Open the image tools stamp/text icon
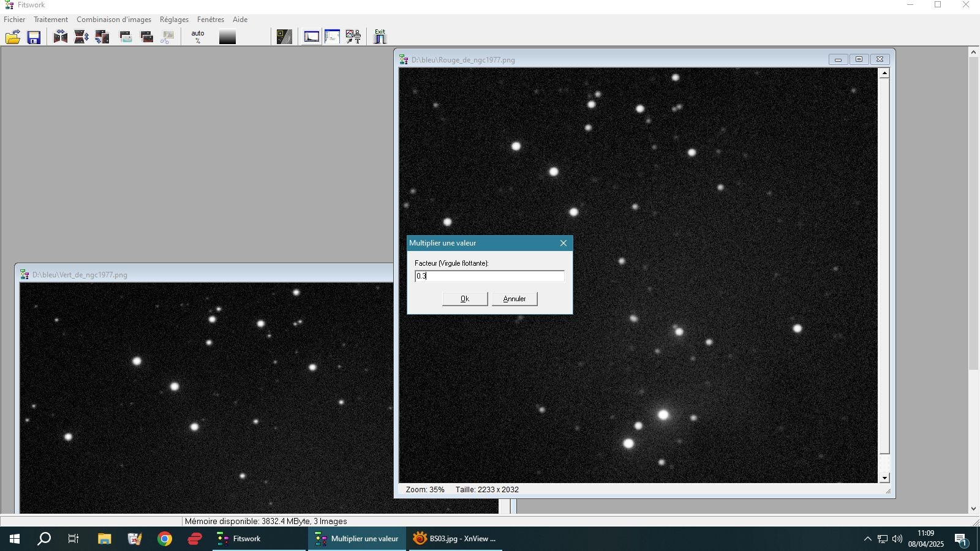The width and height of the screenshot is (980, 551). pyautogui.click(x=353, y=37)
